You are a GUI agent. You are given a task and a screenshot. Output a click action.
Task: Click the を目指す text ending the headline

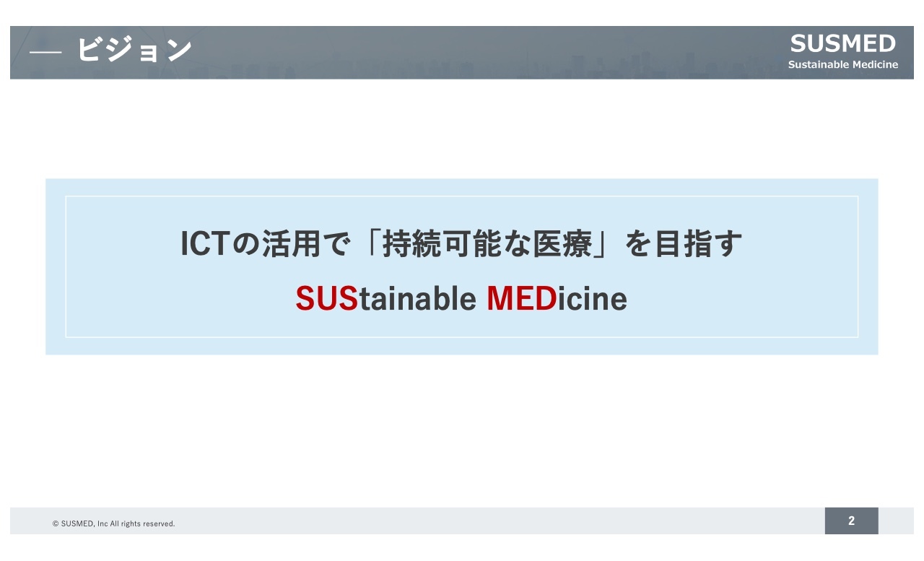pyautogui.click(x=683, y=245)
